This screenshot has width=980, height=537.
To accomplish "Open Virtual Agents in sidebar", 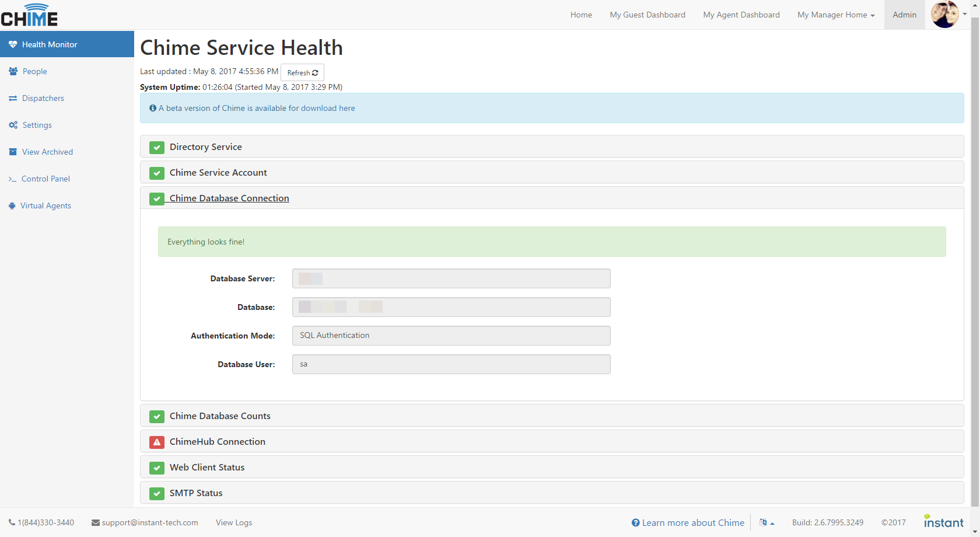I will click(67, 205).
